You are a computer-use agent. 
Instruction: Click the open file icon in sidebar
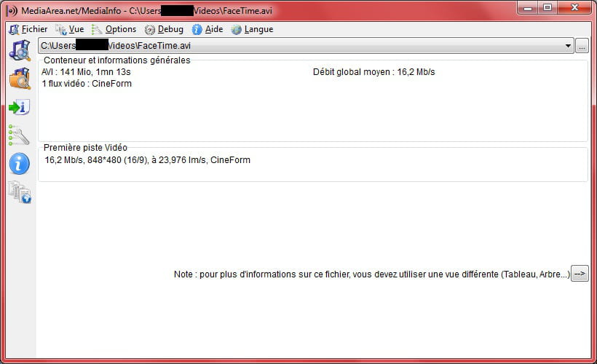point(20,50)
